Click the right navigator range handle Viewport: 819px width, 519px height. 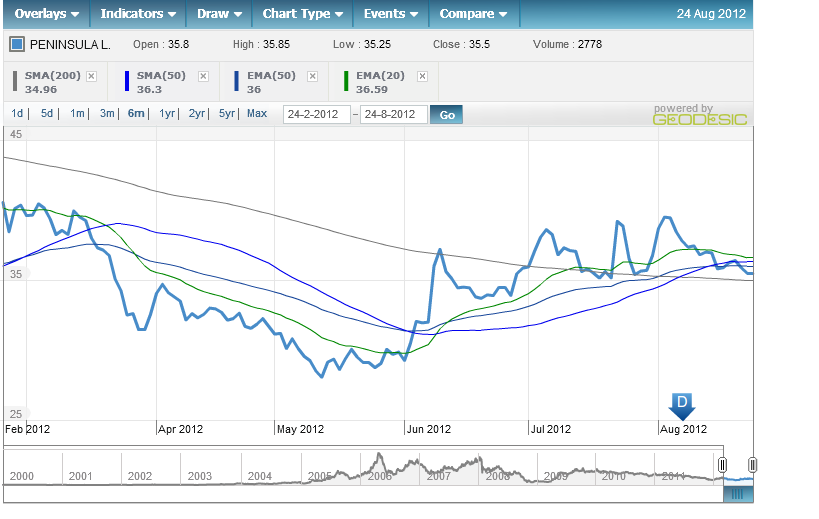tap(753, 465)
